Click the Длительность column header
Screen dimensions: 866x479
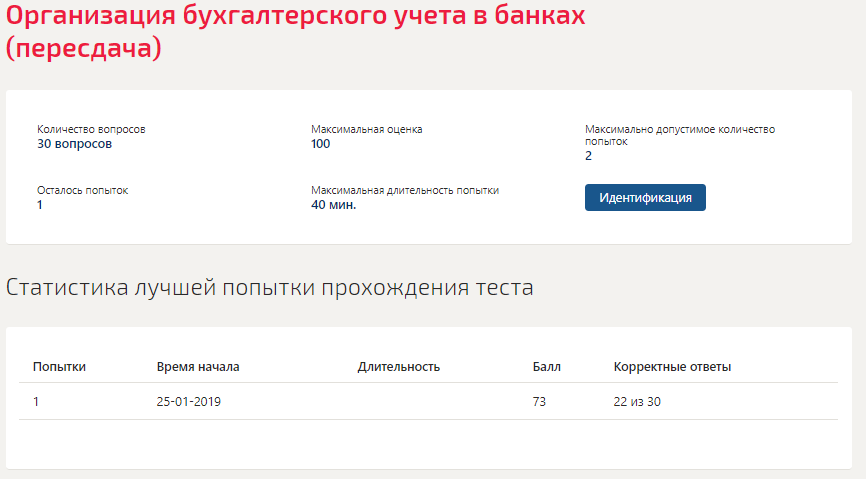[x=399, y=367]
